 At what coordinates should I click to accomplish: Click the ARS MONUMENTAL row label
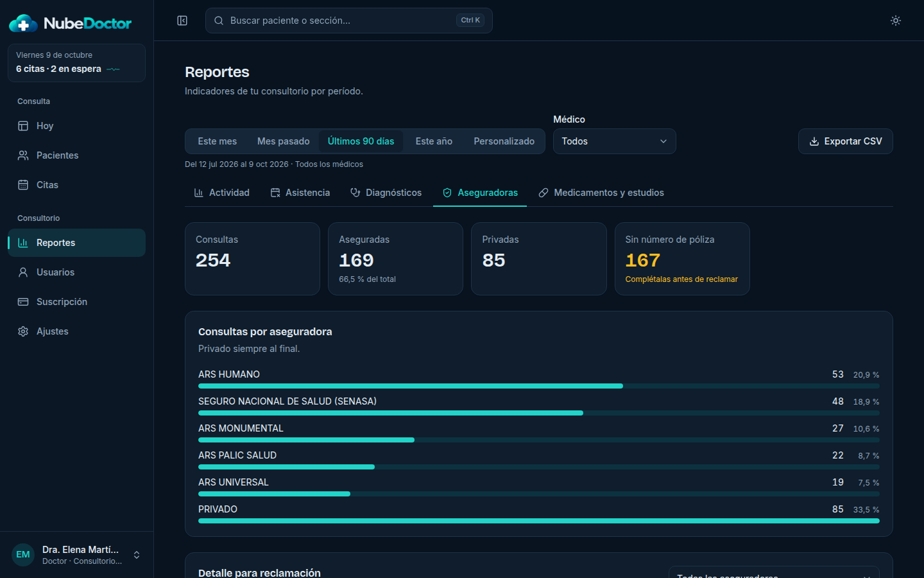241,428
